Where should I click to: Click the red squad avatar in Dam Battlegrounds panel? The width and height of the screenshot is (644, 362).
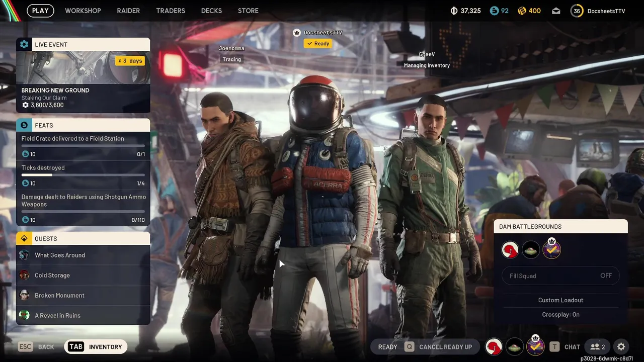tap(510, 250)
